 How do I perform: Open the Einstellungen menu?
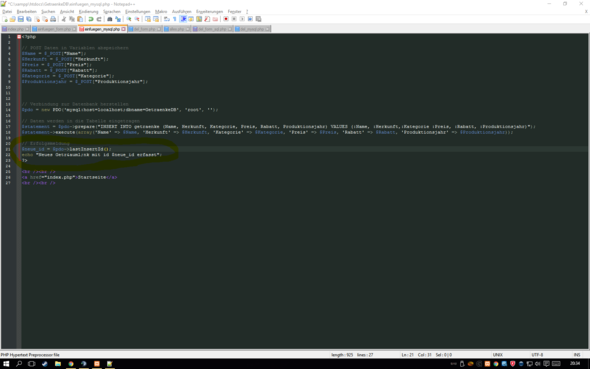138,12
